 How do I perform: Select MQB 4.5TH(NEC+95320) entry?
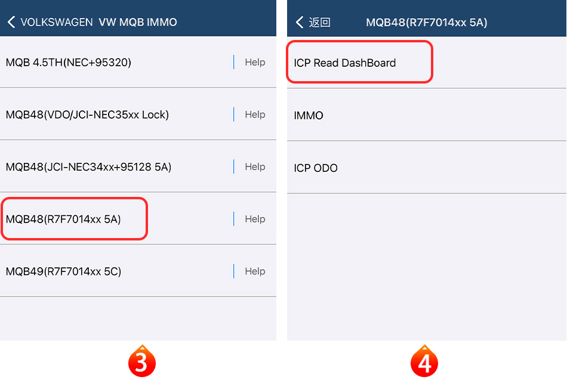(69, 62)
